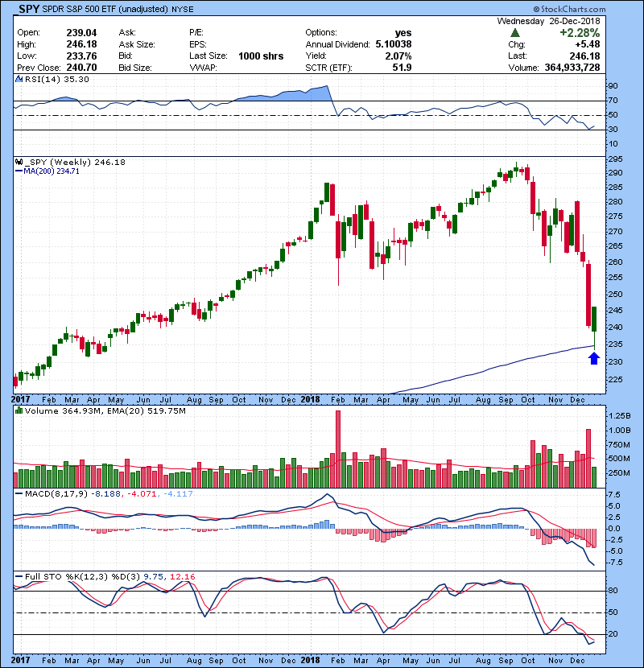Click the volume bars icon beside Volume label
Screen dimensions: 644x668
(19, 410)
